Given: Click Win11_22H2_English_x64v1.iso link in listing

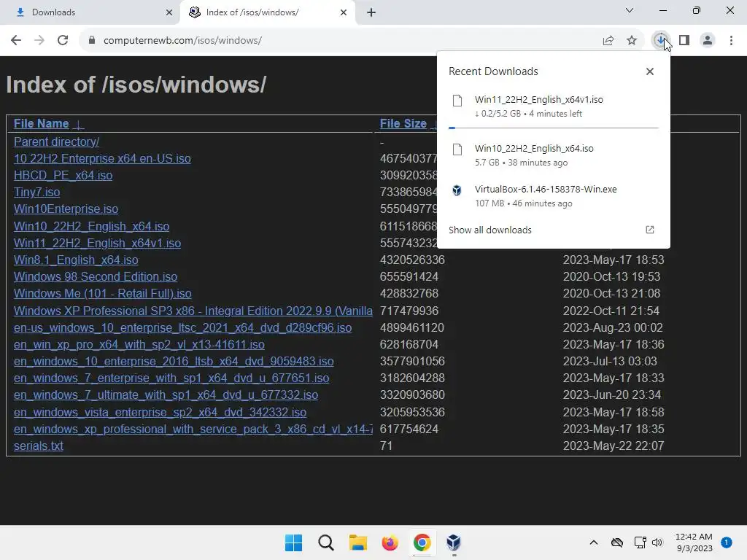Looking at the screenshot, I should coord(97,244).
